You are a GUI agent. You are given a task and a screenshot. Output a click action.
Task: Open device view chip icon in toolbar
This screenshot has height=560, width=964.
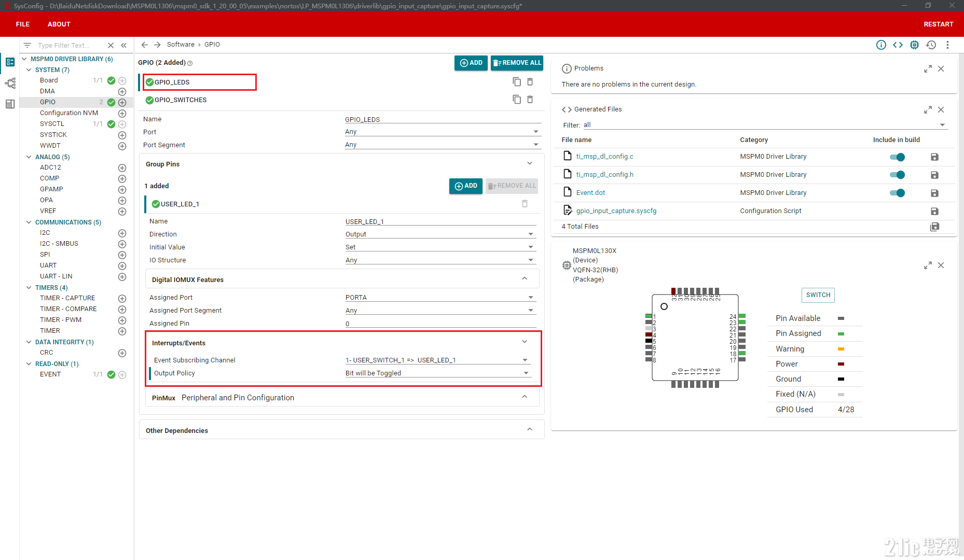pos(914,45)
